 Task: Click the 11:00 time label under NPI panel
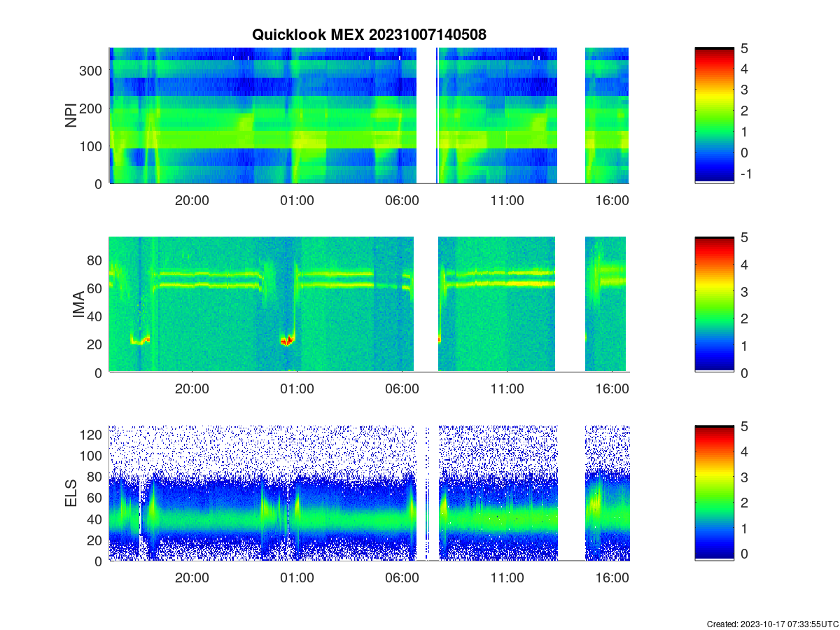click(x=507, y=200)
